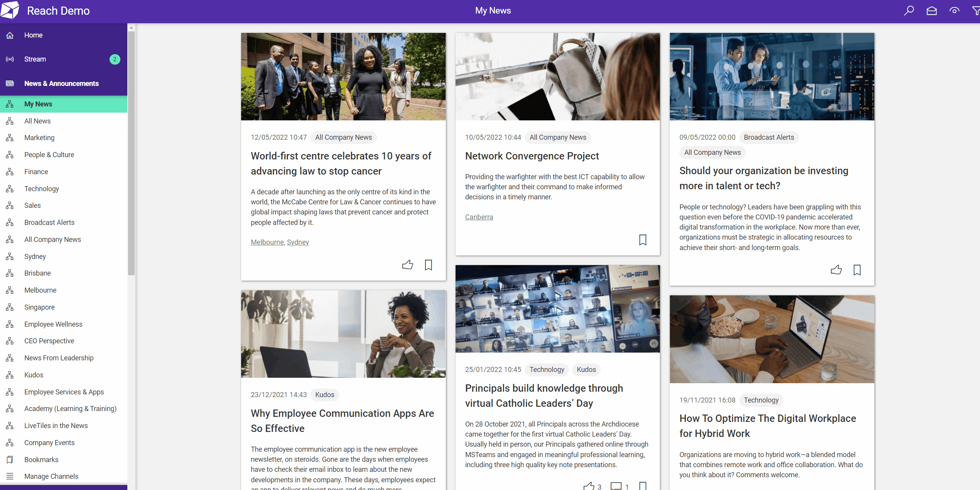Toggle the eye view icon in header
This screenshot has width=980, height=490.
pyautogui.click(x=954, y=10)
